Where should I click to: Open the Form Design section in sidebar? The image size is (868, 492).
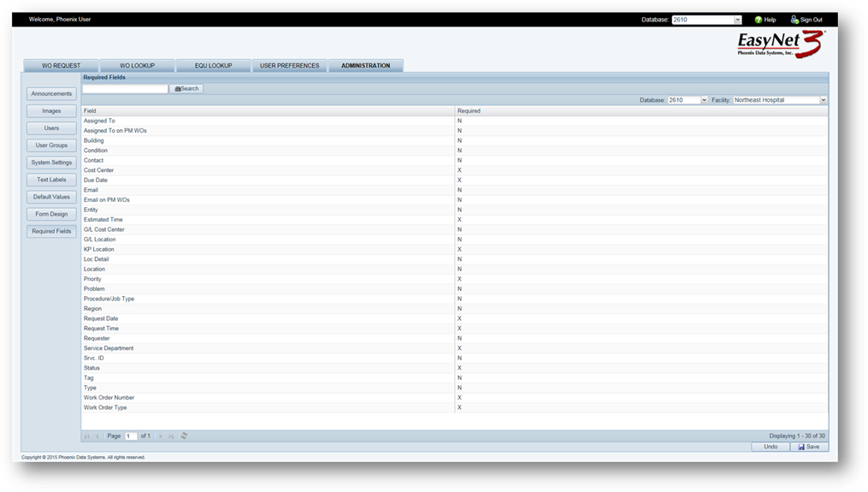tap(51, 214)
